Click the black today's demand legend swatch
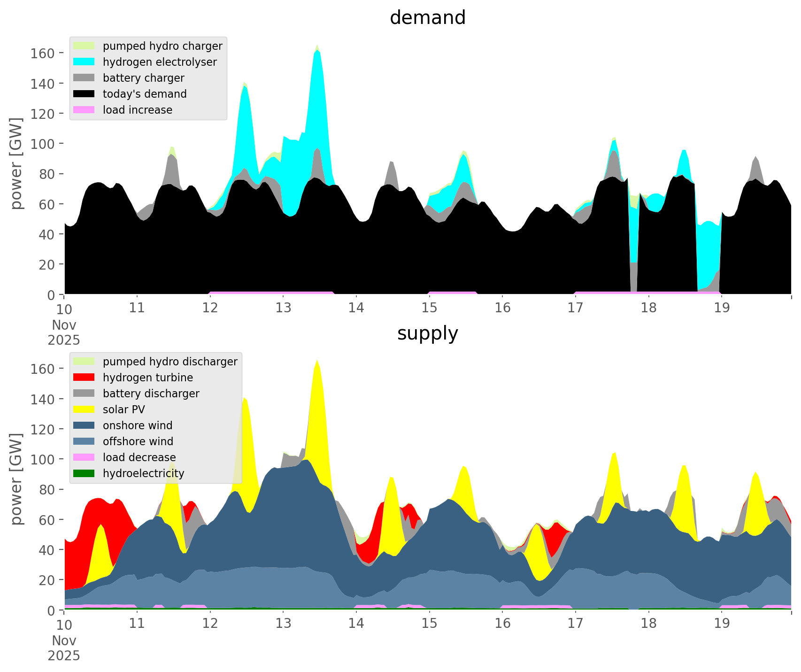The image size is (801, 672). coord(84,94)
